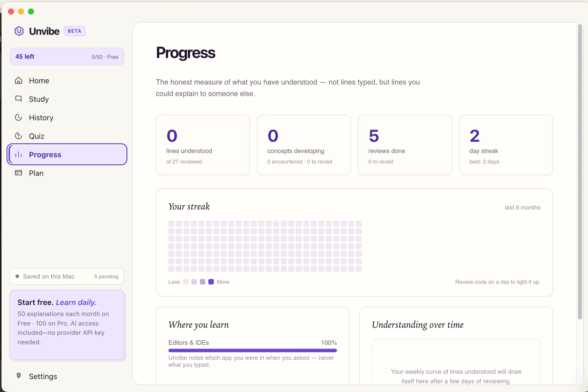This screenshot has width=588, height=392.
Task: Open Settings in the sidebar
Action: 67,376
